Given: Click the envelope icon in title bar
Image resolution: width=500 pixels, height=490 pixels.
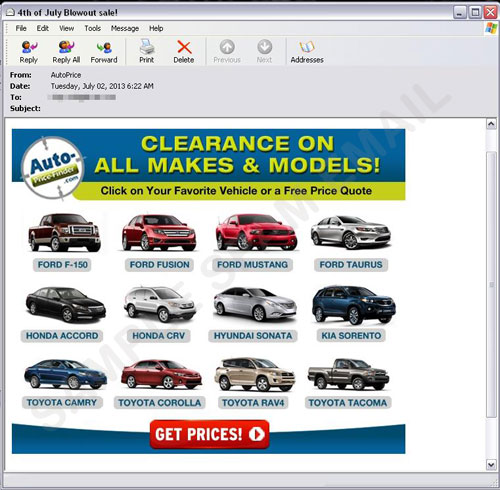Looking at the screenshot, I should coord(10,12).
